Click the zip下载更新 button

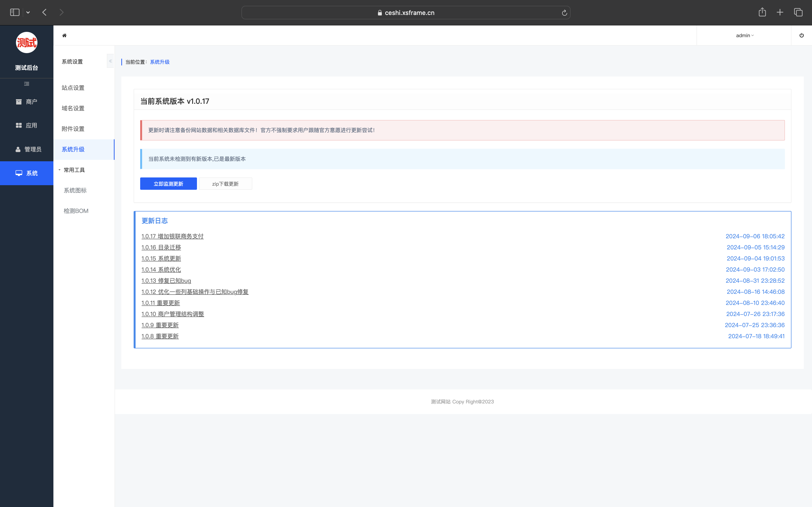[x=225, y=184]
